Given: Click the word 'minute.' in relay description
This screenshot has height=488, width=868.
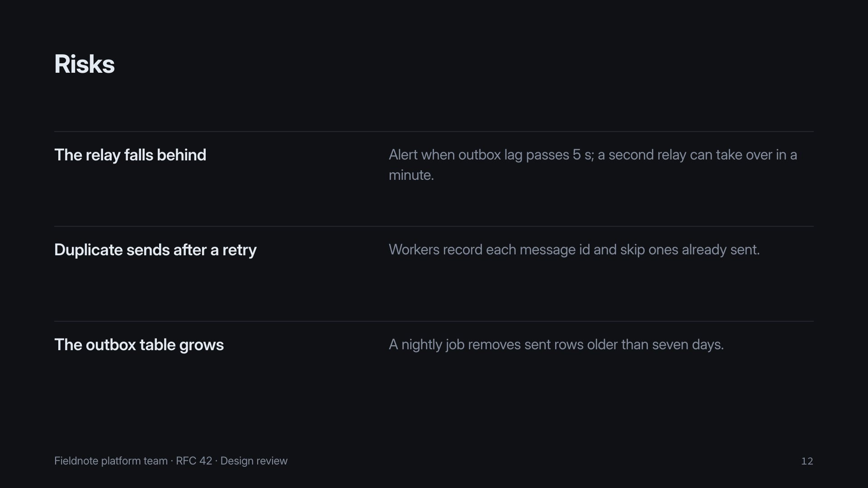Looking at the screenshot, I should coord(411,175).
